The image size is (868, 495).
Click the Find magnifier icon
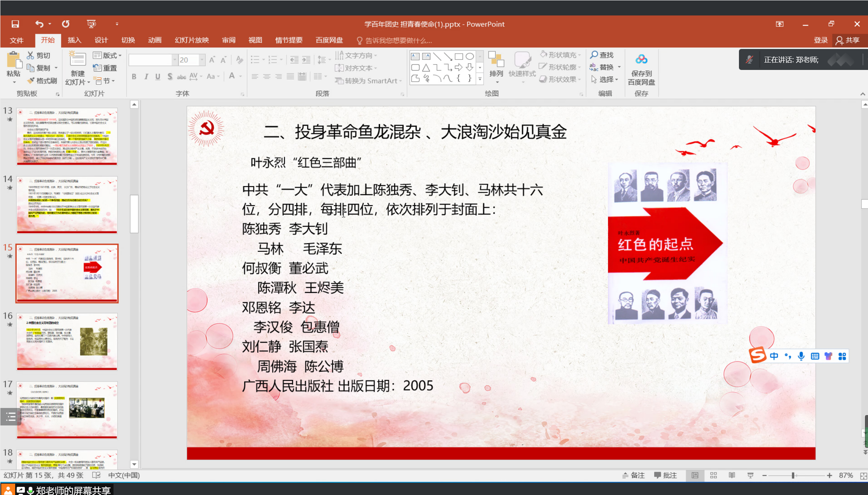pos(594,55)
